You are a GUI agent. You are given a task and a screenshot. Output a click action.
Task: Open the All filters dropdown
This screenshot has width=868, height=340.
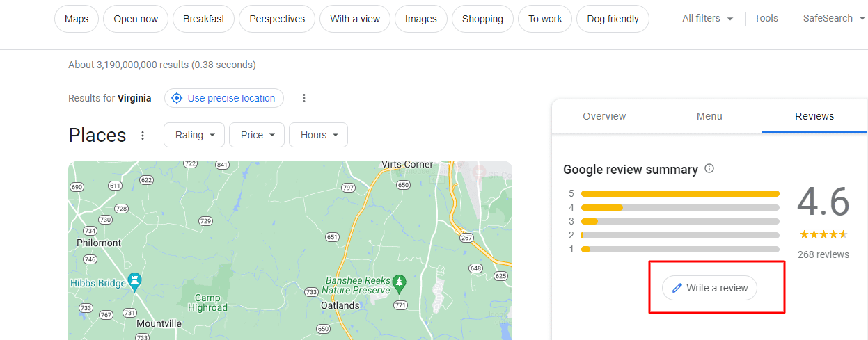[x=707, y=19]
